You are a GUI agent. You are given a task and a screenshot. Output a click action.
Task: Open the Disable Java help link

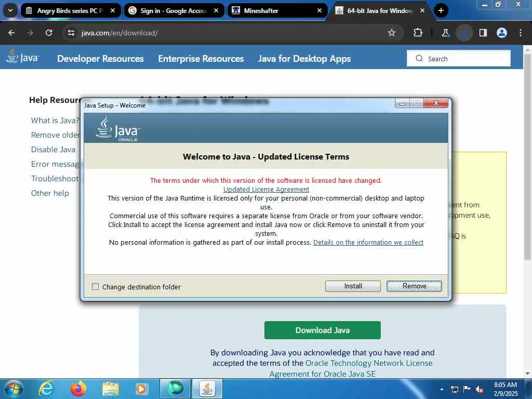(x=54, y=150)
